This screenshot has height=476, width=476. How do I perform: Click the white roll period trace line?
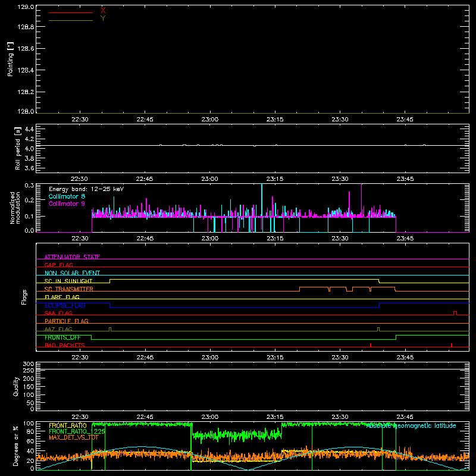[252, 145]
